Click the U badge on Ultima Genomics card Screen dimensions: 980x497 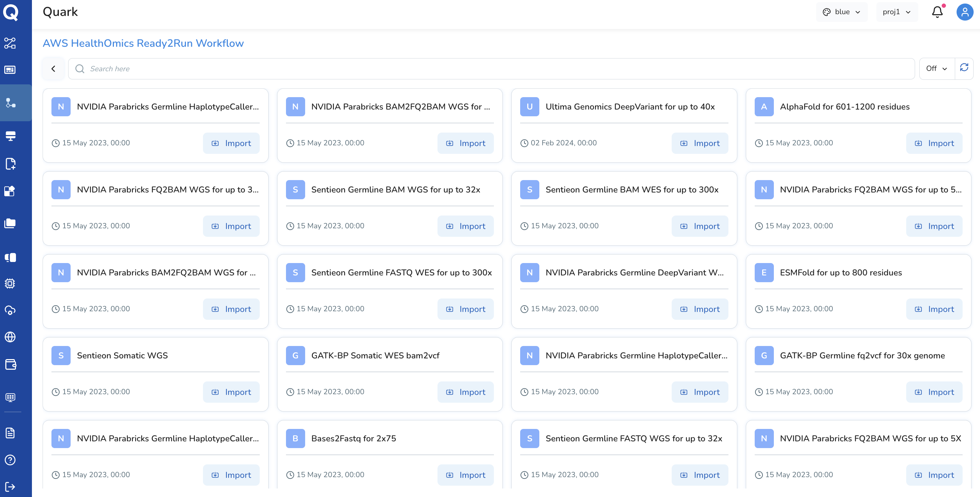(x=530, y=107)
